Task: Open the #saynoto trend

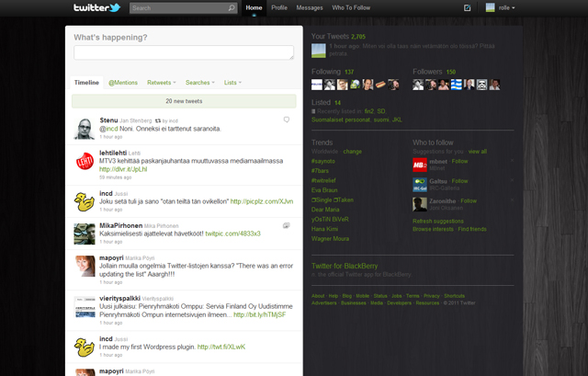Action: pyautogui.click(x=323, y=162)
